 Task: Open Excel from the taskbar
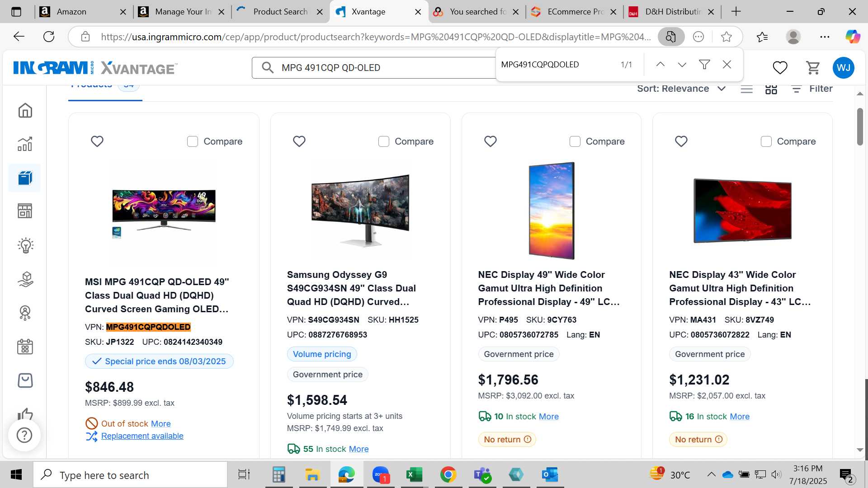(414, 475)
